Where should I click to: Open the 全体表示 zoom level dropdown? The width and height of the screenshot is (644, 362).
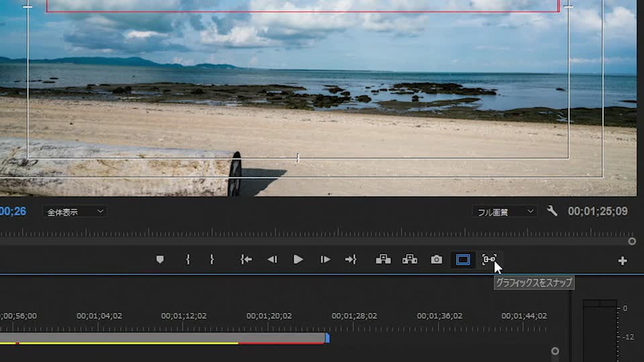[x=75, y=212]
